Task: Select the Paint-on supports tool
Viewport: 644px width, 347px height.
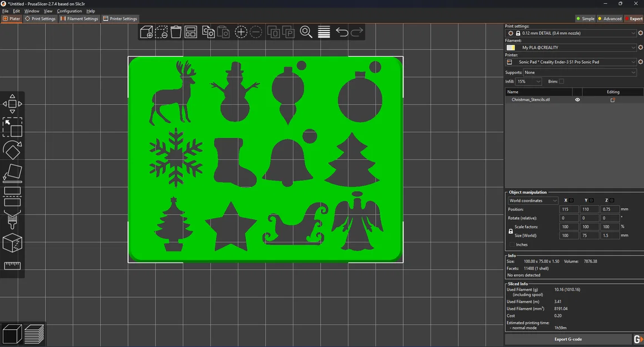Action: (x=12, y=220)
